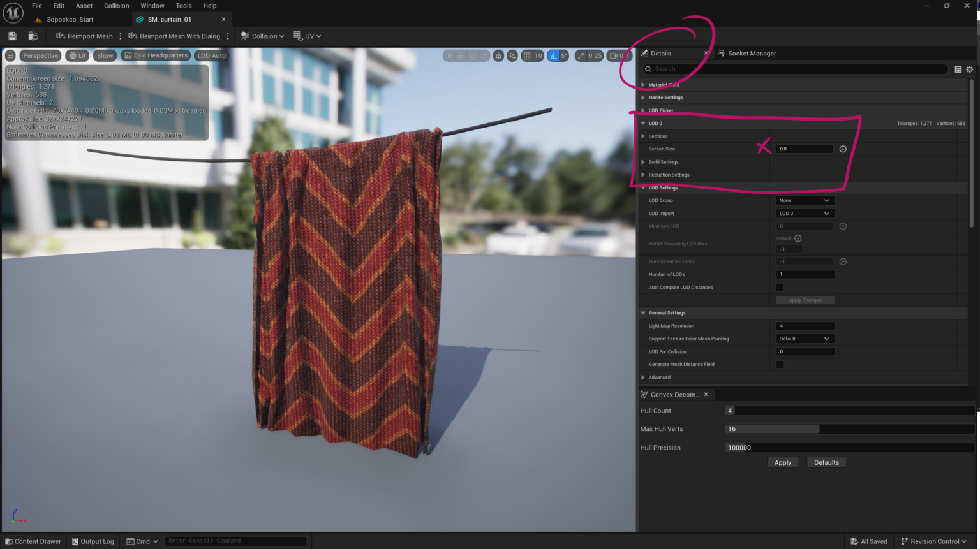Click the Browse to asset icon
Screen dimensions: 980x549
pyautogui.click(x=34, y=36)
